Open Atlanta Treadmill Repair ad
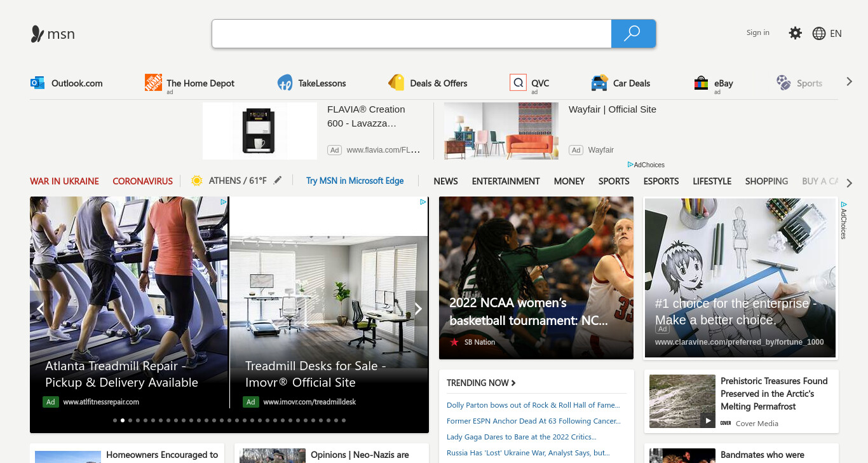 [129, 315]
